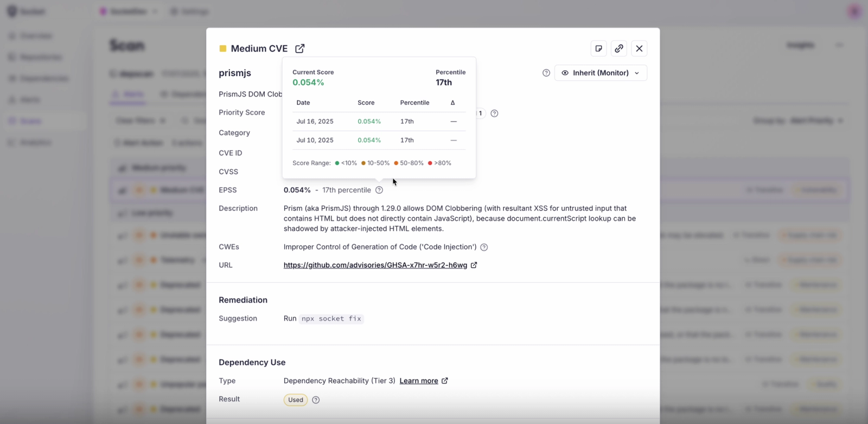Click the Used result badge

coord(296,400)
